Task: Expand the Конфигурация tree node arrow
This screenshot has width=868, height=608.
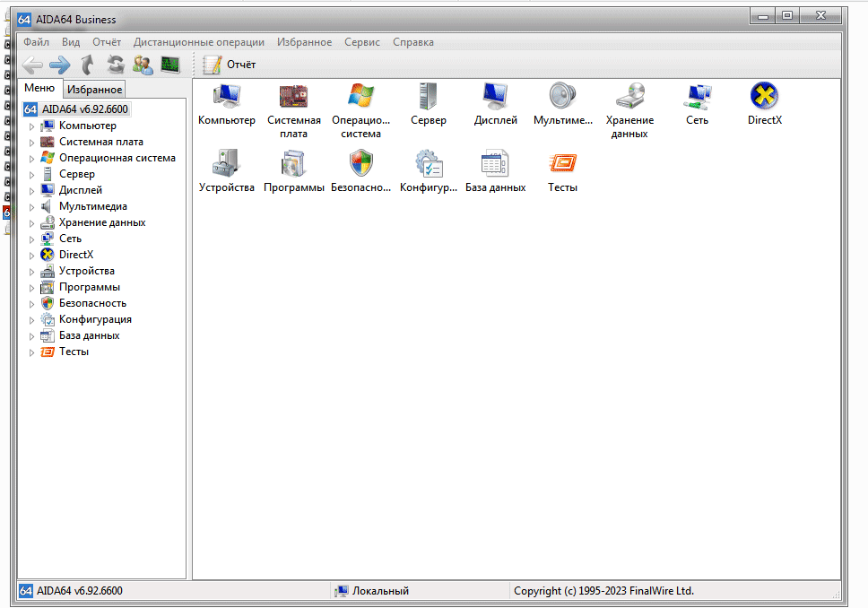Action: (x=31, y=320)
